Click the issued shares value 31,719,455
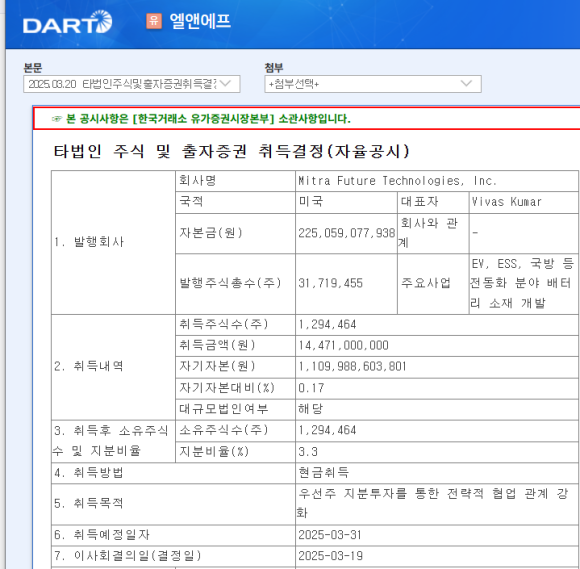The image size is (580, 569). tap(330, 283)
